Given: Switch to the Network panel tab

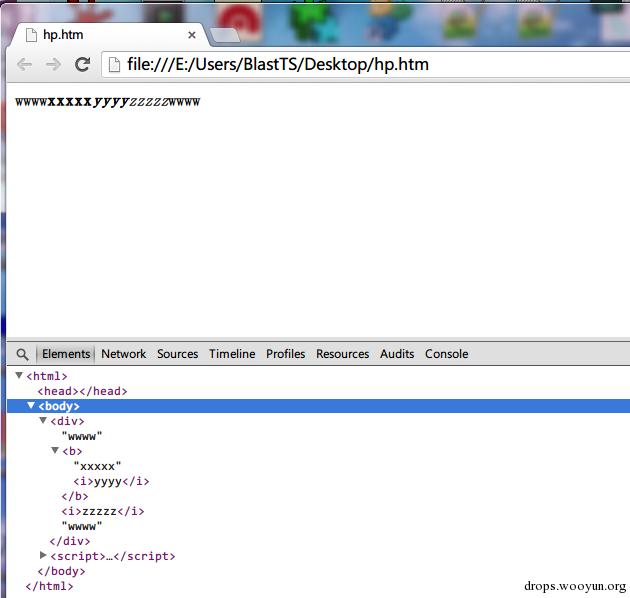Looking at the screenshot, I should pyautogui.click(x=123, y=354).
